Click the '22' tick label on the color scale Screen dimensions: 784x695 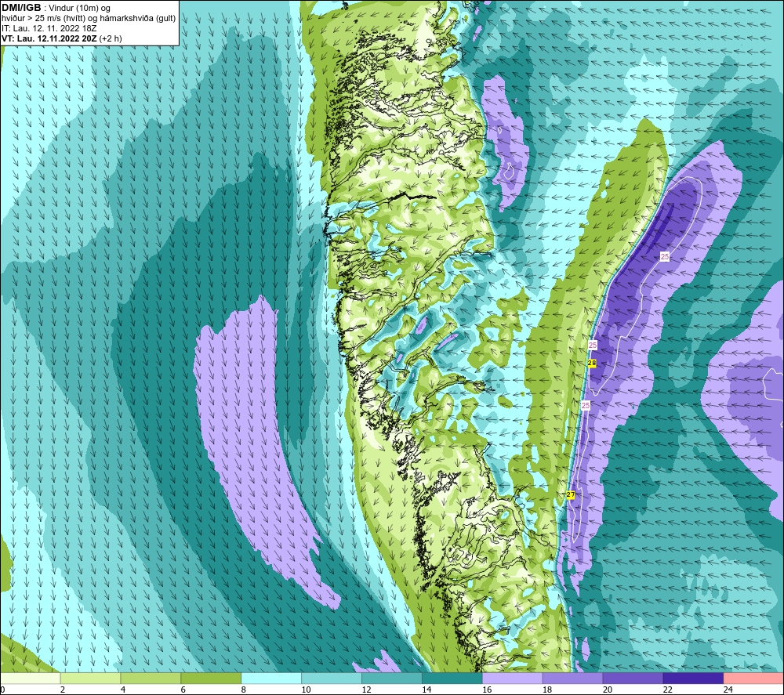tap(667, 690)
